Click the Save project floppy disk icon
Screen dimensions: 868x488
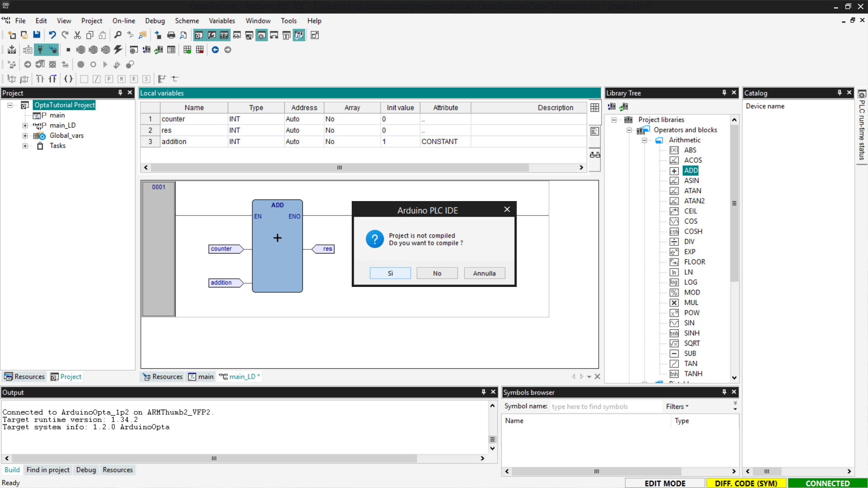point(37,35)
